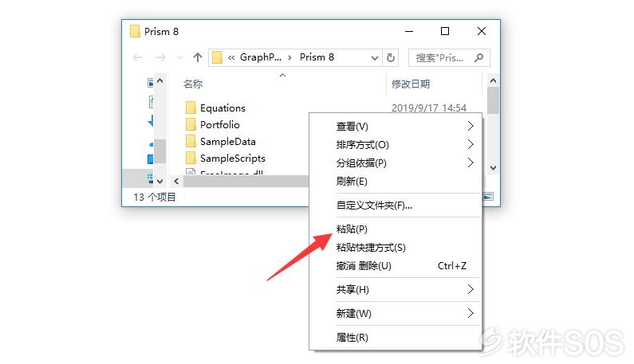This screenshot has height=364, width=634.
Task: Choose 粘贴(P) to paste files
Action: [x=396, y=229]
